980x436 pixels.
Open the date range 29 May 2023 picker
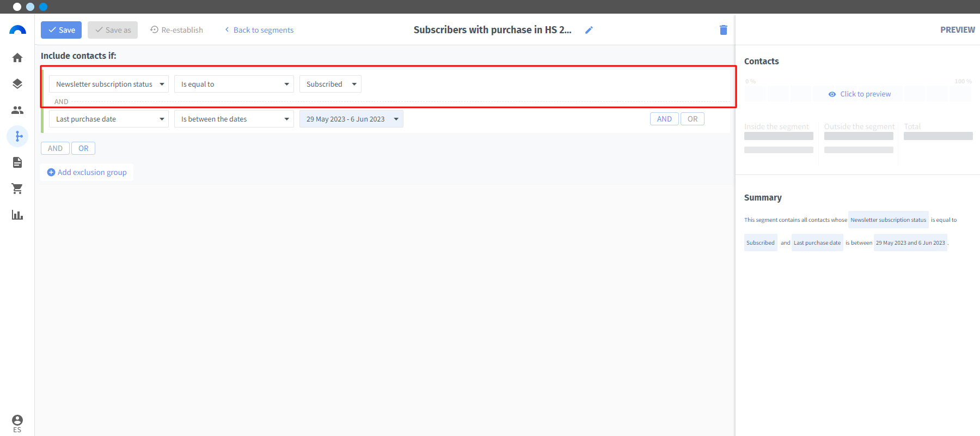tap(351, 119)
